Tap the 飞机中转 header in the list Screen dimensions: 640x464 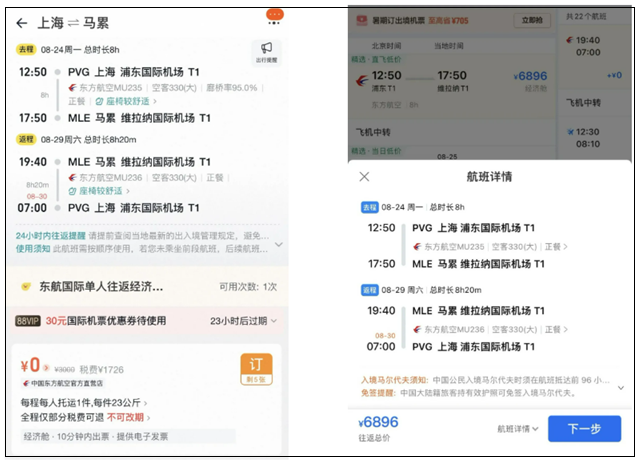pos(373,132)
